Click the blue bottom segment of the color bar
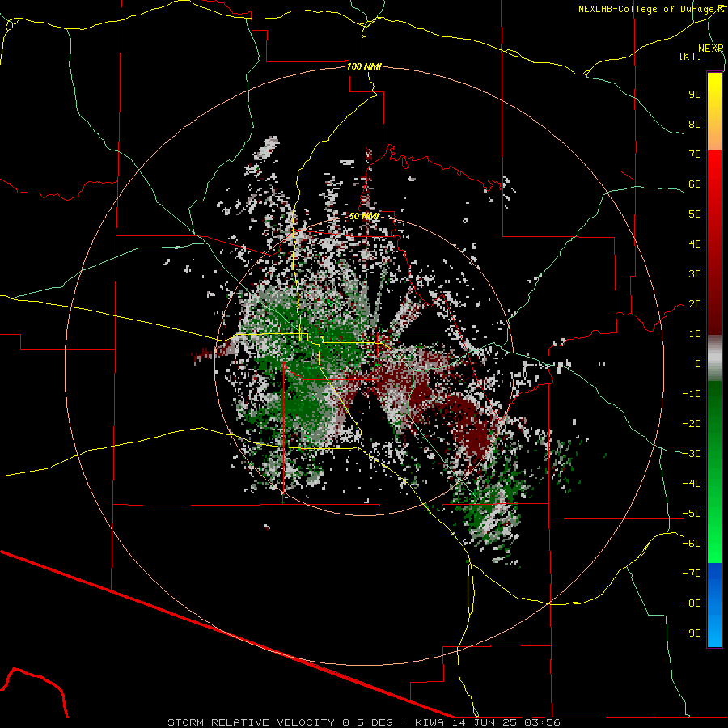Image resolution: width=728 pixels, height=728 pixels. point(714,604)
